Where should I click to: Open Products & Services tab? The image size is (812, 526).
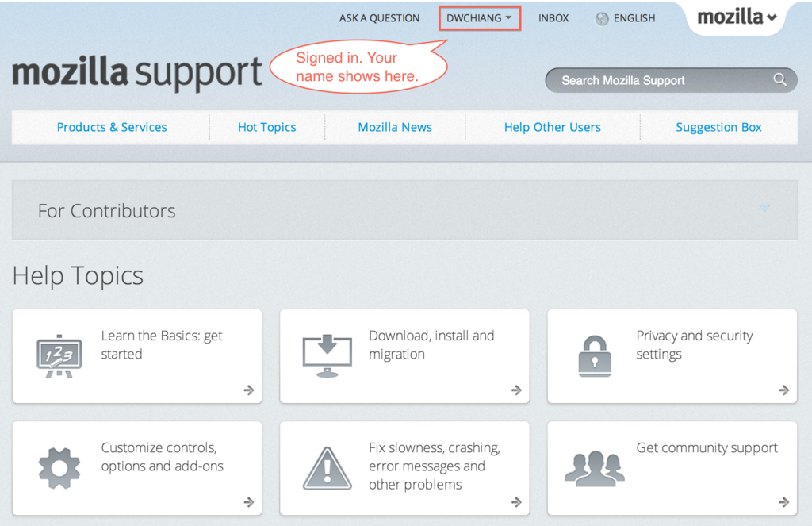click(x=112, y=127)
